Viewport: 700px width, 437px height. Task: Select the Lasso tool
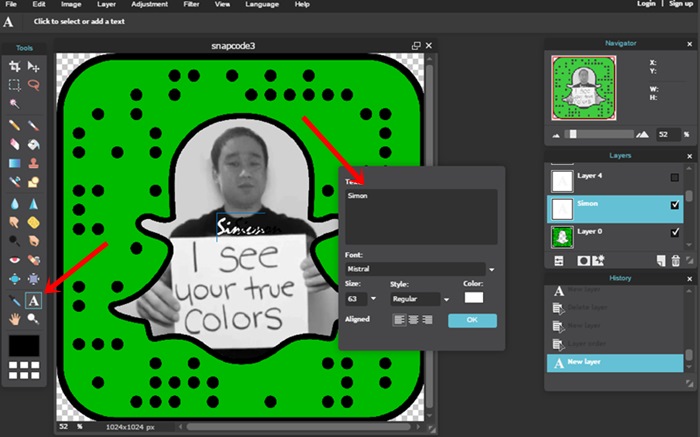click(33, 85)
